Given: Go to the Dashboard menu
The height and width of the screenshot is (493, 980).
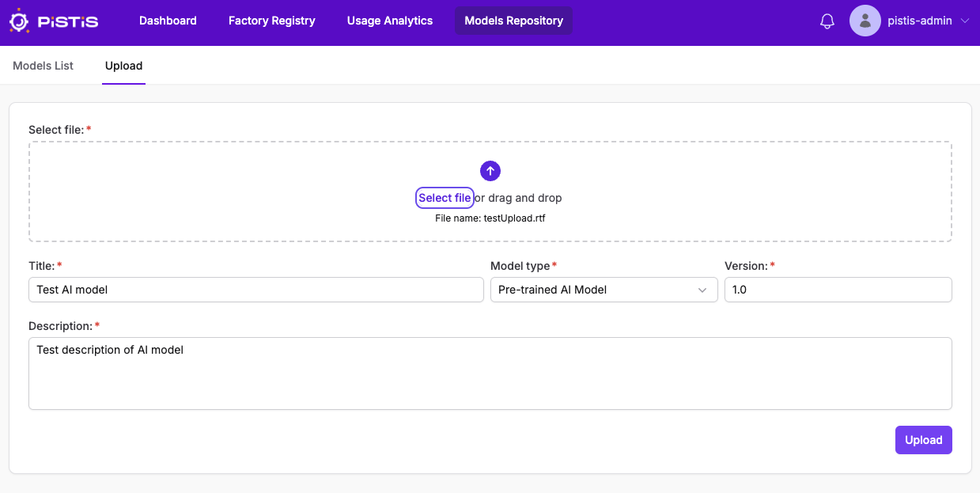Looking at the screenshot, I should click(168, 21).
